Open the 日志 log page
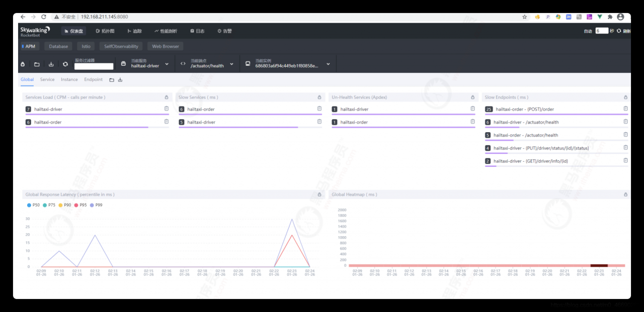The image size is (644, 312). tap(197, 31)
